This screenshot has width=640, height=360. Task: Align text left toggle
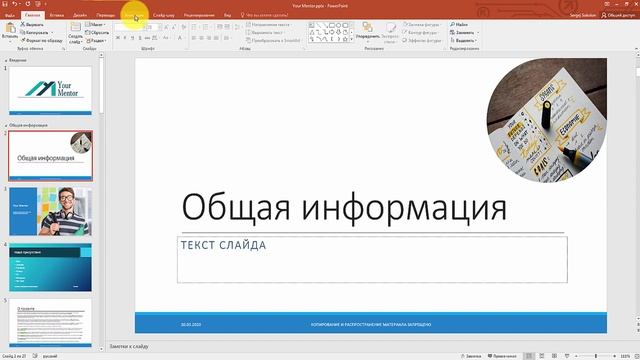[194, 38]
